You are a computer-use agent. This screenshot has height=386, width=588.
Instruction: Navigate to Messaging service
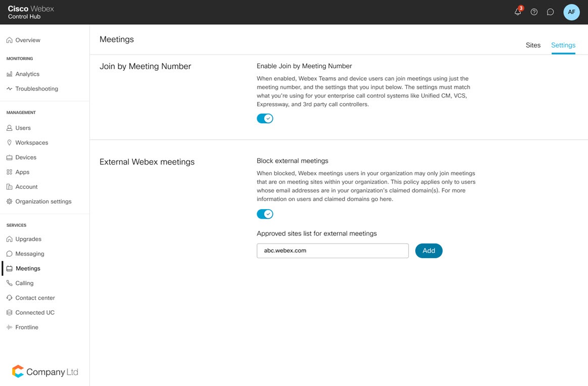30,254
